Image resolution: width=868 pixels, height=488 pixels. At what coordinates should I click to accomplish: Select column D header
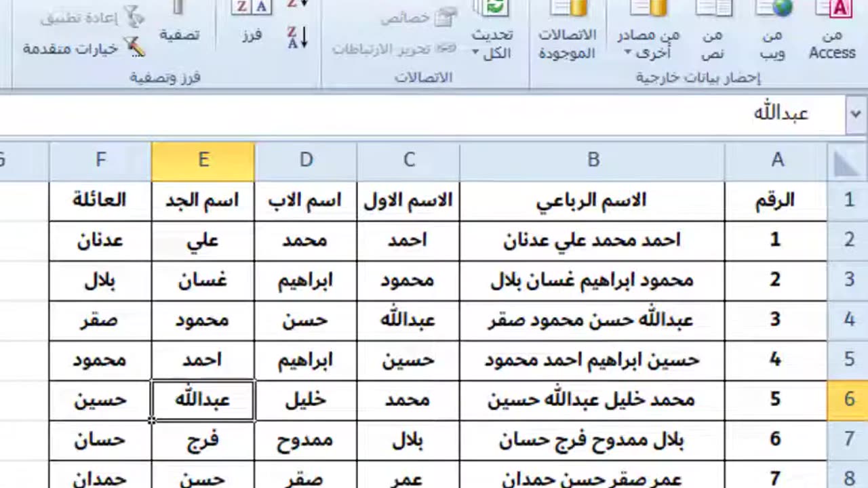(306, 161)
